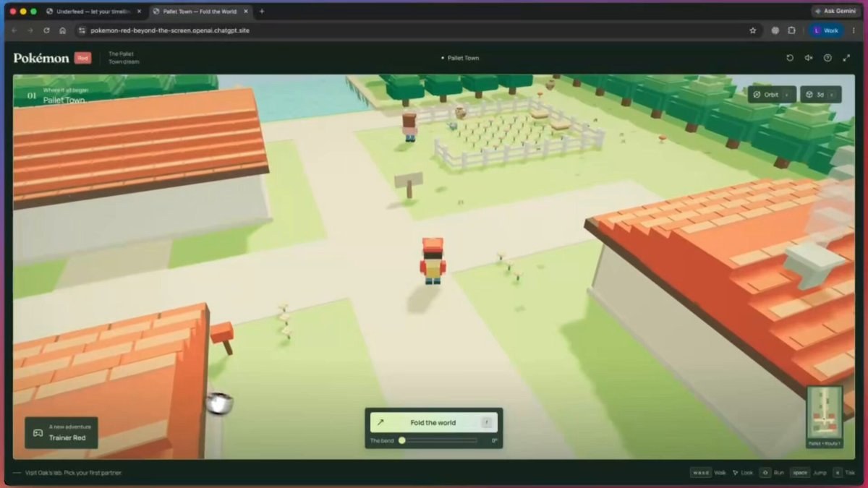Image resolution: width=868 pixels, height=488 pixels.
Task: Open the 3d view mode dropdown
Action: click(x=820, y=95)
